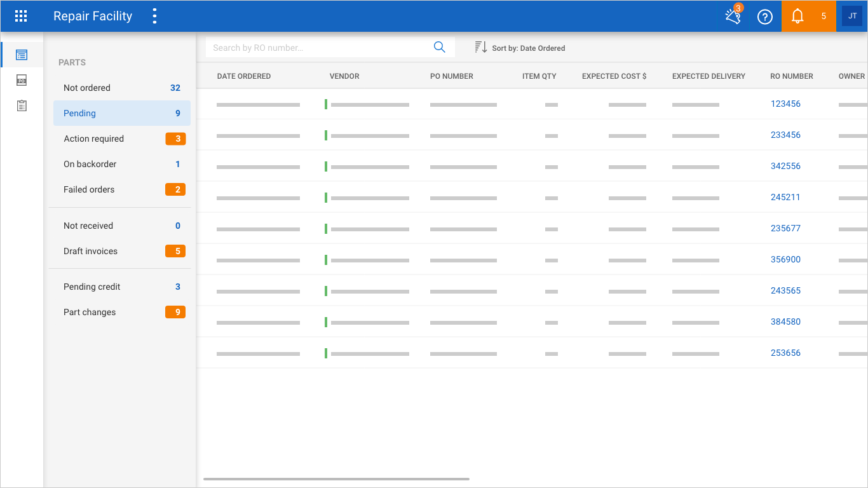Select On backorder filter
The image size is (868, 488).
pos(122,164)
